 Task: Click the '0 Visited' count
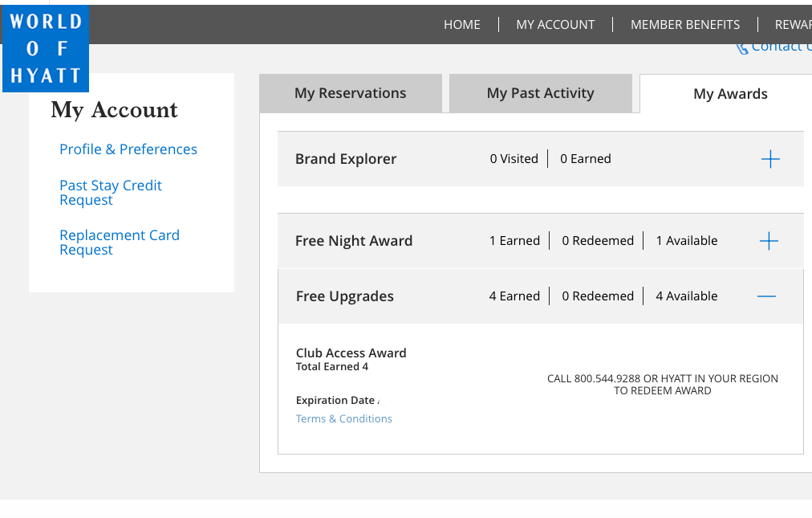pyautogui.click(x=514, y=159)
